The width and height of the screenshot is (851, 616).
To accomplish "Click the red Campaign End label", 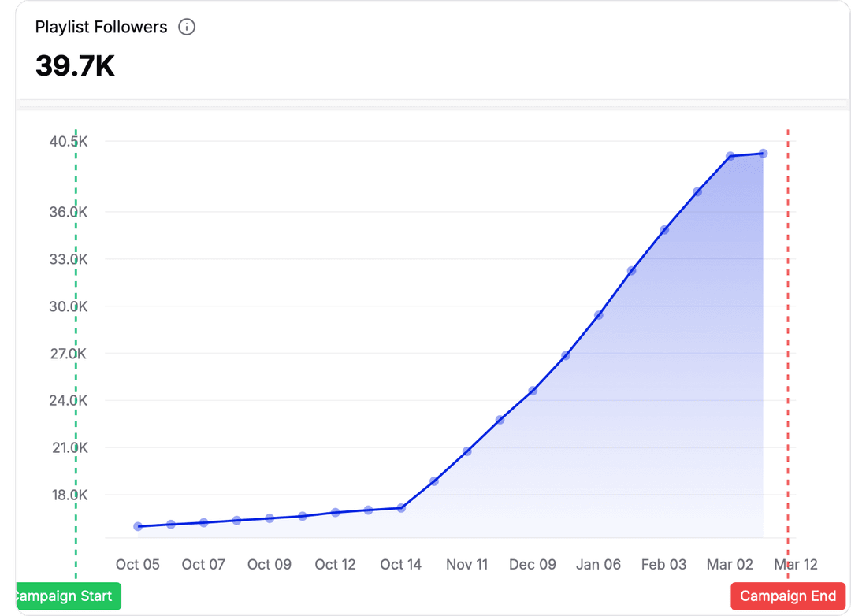I will (788, 596).
